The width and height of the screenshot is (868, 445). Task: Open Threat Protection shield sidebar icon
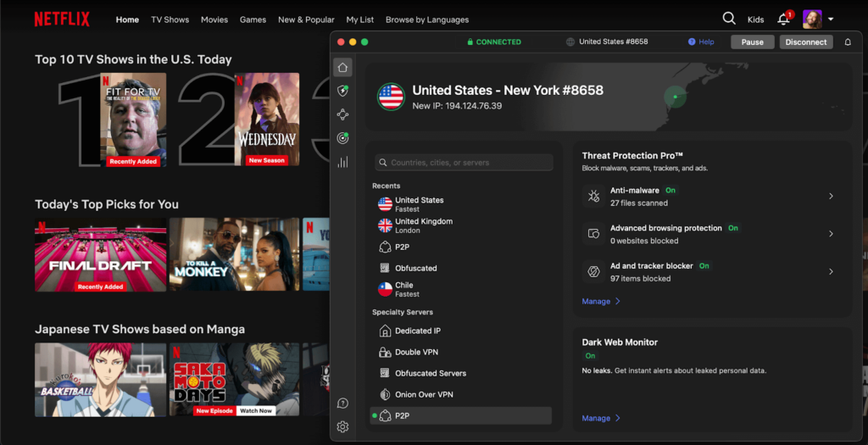coord(342,91)
